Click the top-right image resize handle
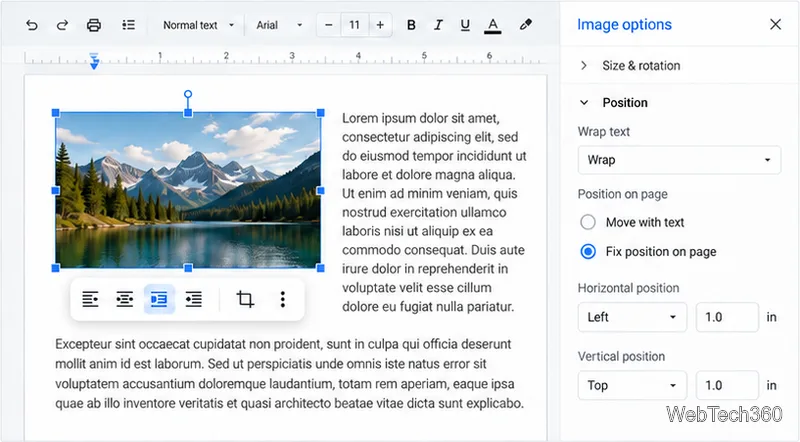 click(320, 113)
